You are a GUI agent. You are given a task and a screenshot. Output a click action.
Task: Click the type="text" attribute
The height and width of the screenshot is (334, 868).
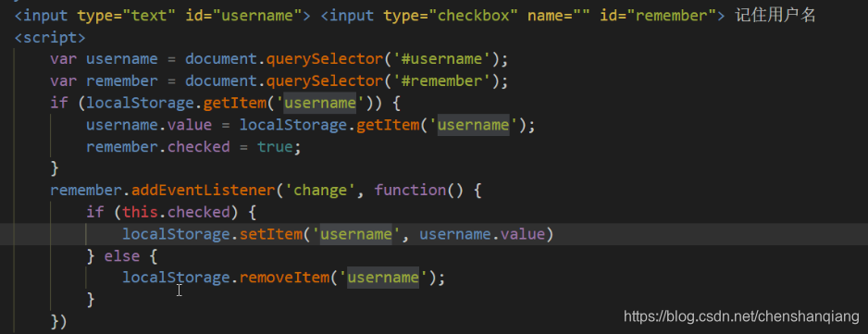coord(127,16)
